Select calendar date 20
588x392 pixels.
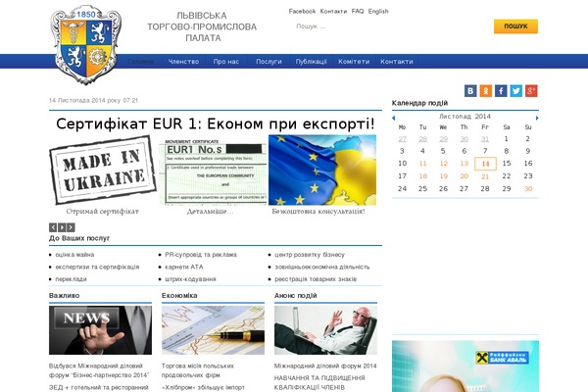465,176
